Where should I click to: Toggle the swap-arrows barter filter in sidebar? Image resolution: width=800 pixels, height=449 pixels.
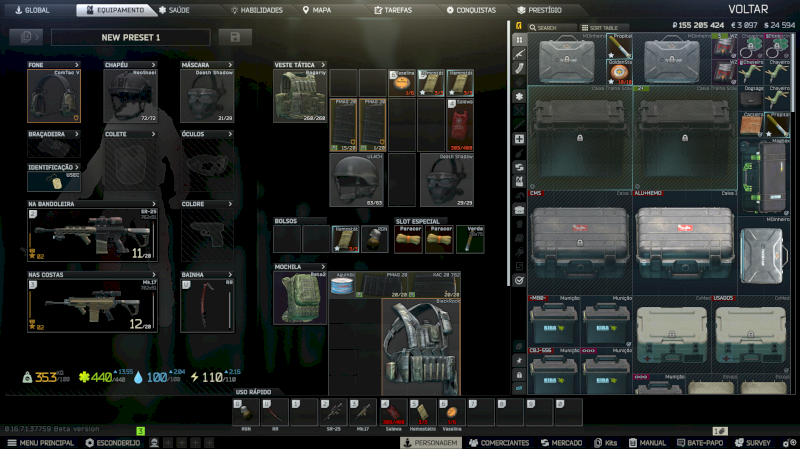(519, 167)
